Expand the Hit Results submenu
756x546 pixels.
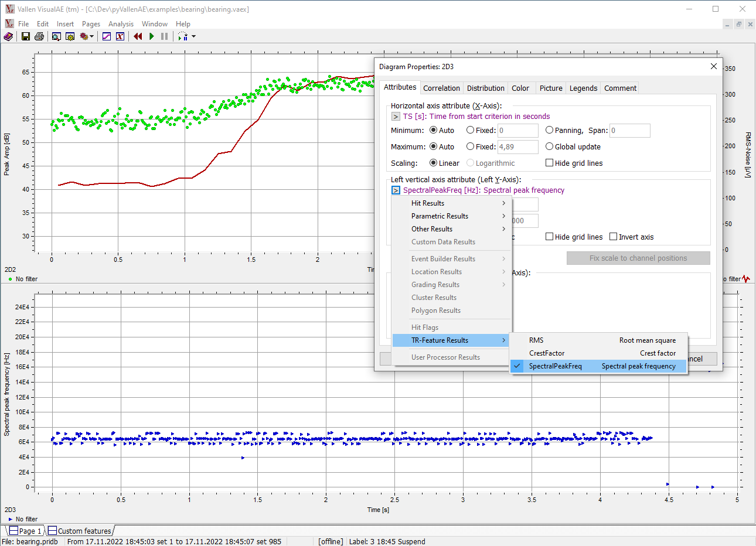452,203
